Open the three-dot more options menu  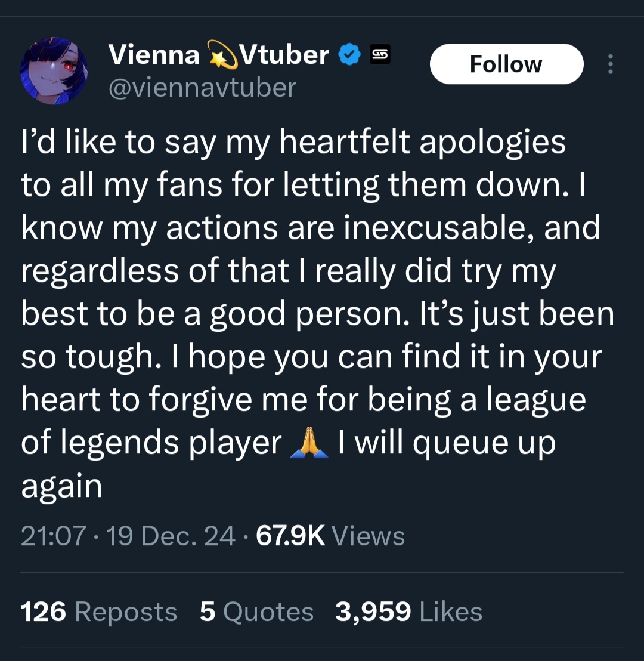click(610, 64)
